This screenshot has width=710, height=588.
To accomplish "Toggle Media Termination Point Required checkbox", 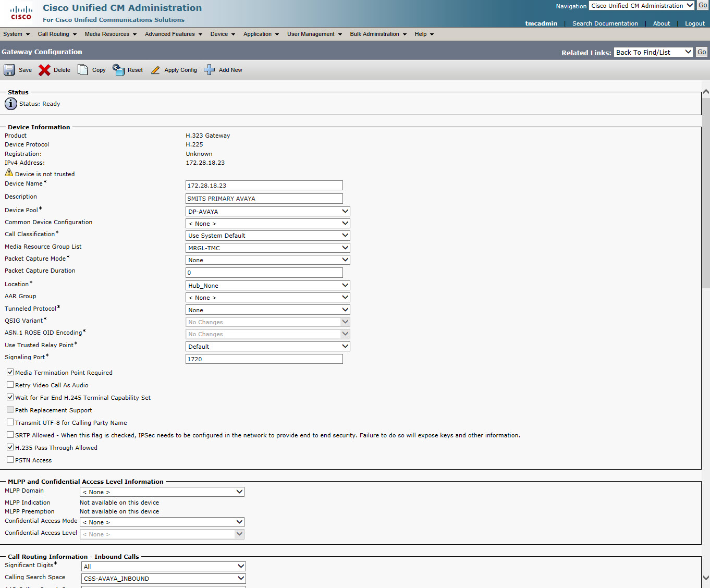I will tap(10, 372).
